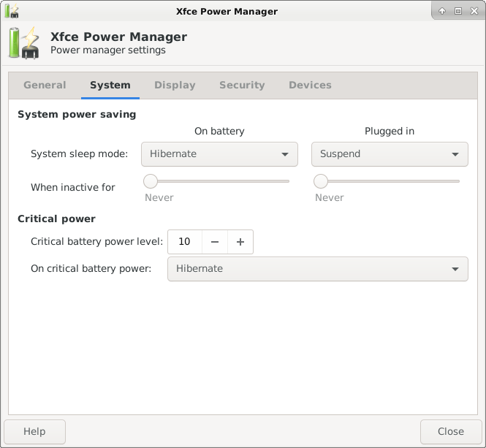Expand the On critical battery power dropdown

pyautogui.click(x=318, y=269)
